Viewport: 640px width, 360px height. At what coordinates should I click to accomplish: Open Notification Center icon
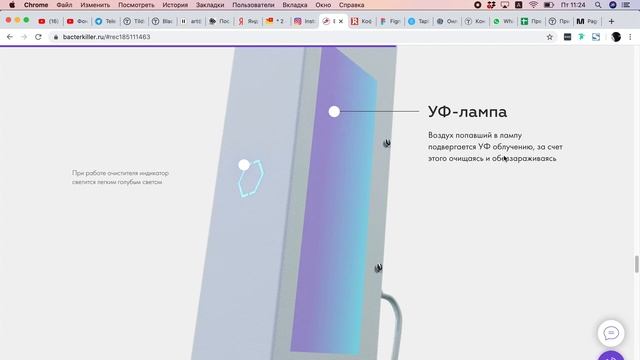pos(626,5)
